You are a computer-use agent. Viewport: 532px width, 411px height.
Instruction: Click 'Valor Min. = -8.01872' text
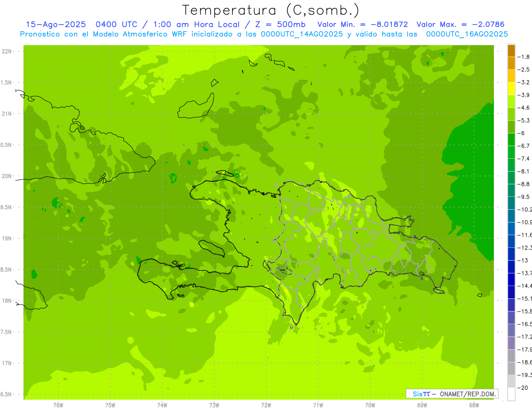(x=363, y=25)
